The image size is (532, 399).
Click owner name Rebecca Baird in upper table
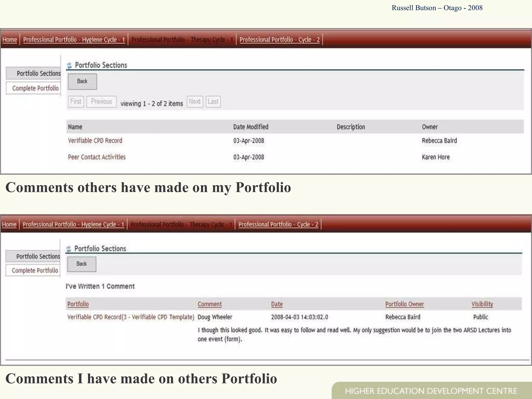pos(439,141)
